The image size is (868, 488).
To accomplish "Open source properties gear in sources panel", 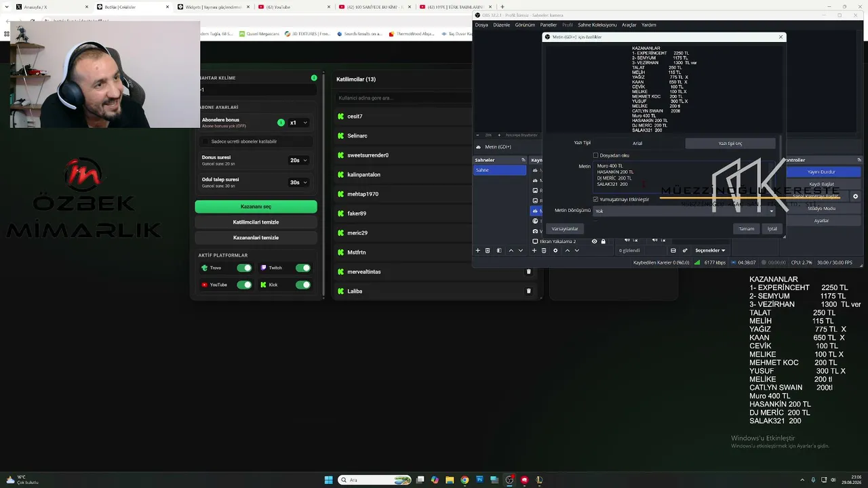I will tap(555, 251).
